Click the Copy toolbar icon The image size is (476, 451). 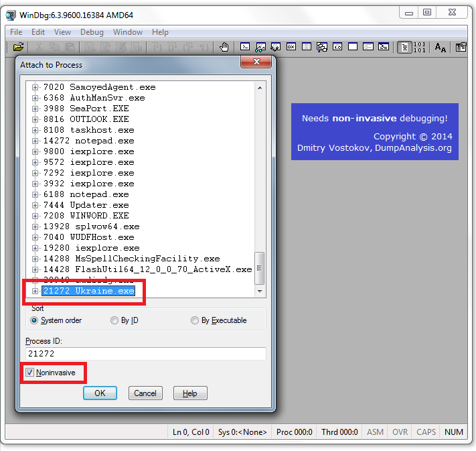[54, 47]
